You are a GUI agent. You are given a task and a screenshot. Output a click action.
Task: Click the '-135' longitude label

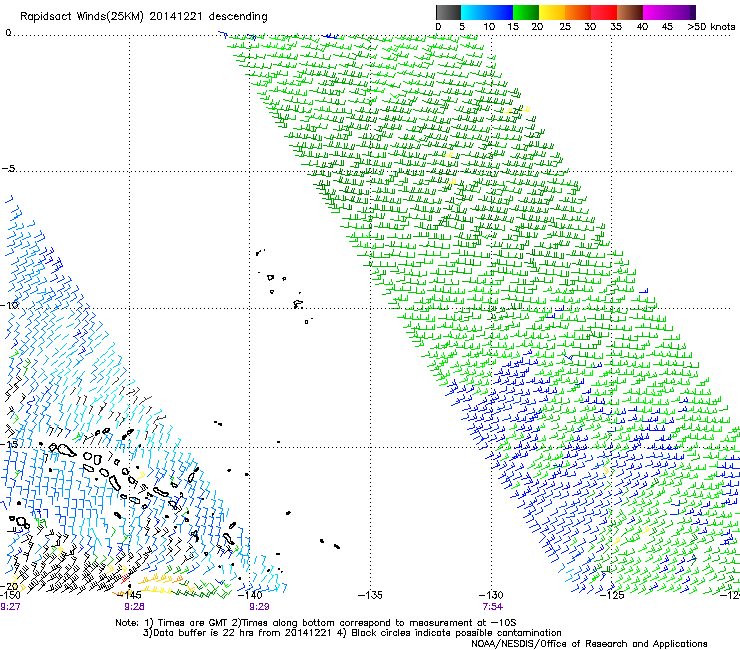pos(370,595)
